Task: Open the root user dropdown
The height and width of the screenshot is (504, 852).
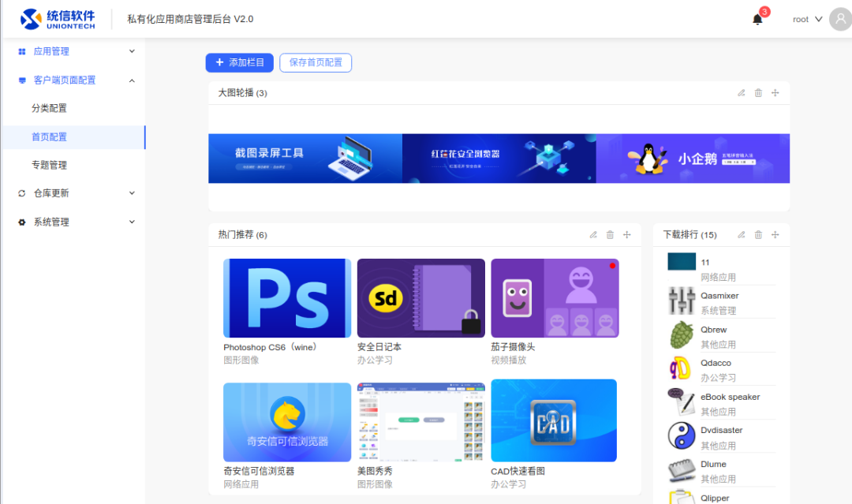Action: [x=807, y=20]
